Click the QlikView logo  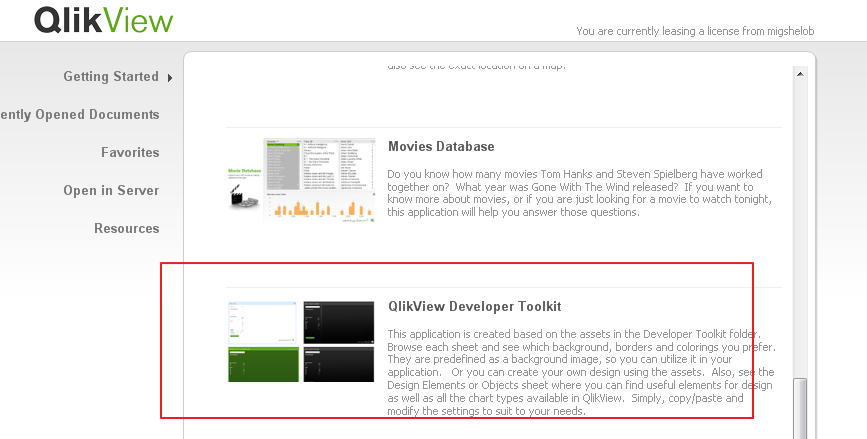point(103,20)
